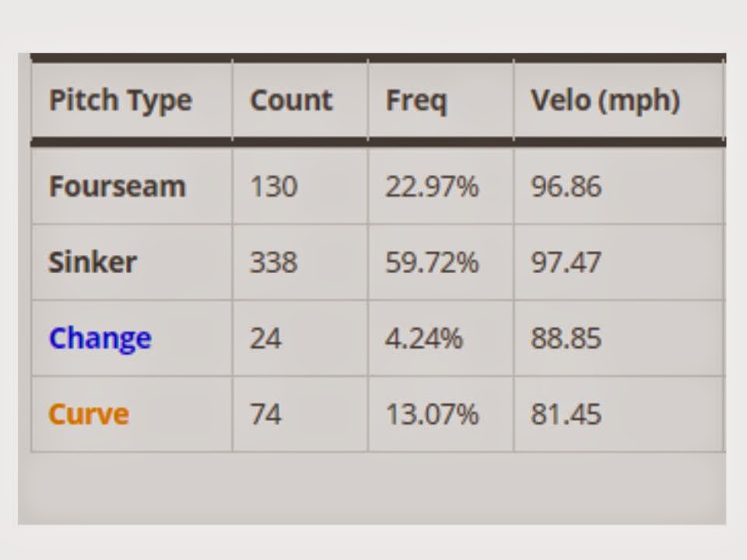Open the Curve pitch type link
This screenshot has width=747, height=560.
(89, 414)
